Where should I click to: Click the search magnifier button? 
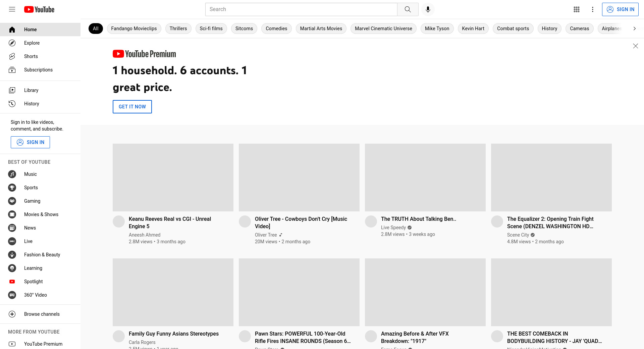tap(408, 9)
